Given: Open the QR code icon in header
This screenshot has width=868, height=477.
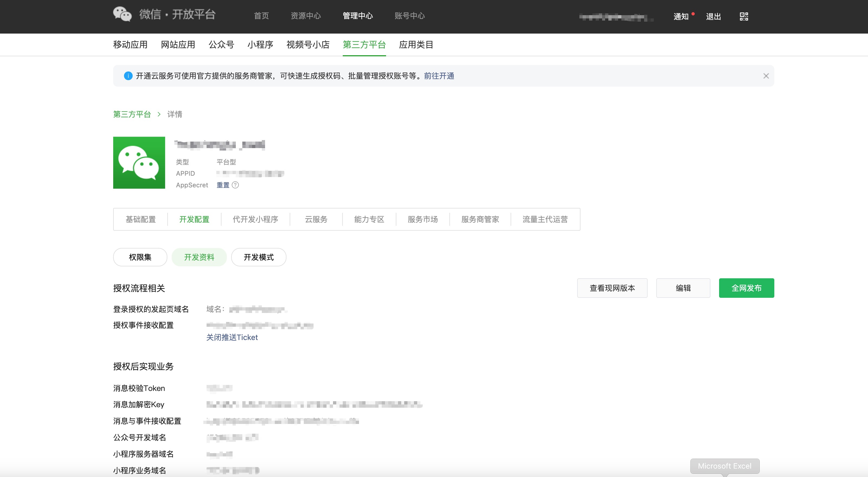Looking at the screenshot, I should click(x=744, y=16).
